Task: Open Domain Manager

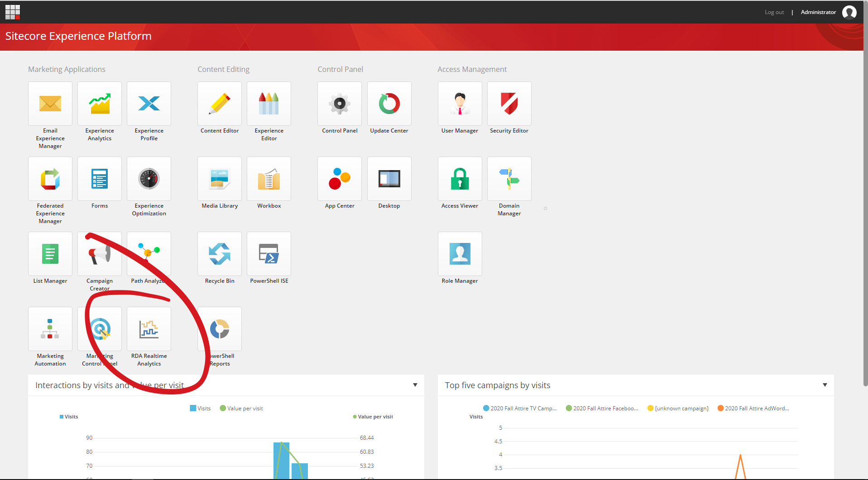Action: [x=509, y=179]
